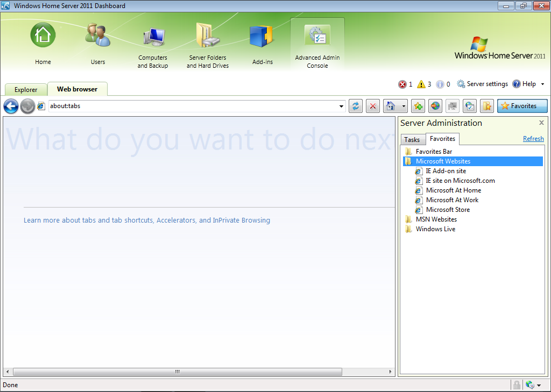The image size is (551, 392).
Task: Switch to the Explorer tab
Action: tap(26, 90)
